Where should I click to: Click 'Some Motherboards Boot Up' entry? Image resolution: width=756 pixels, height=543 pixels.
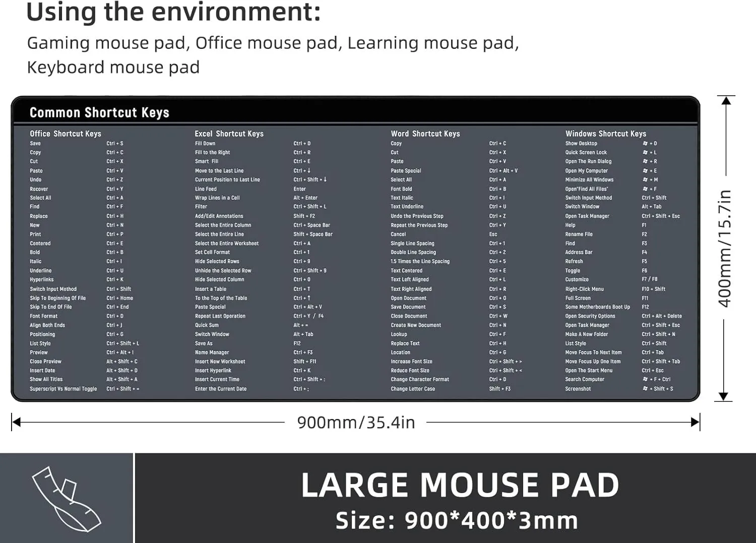pyautogui.click(x=597, y=307)
